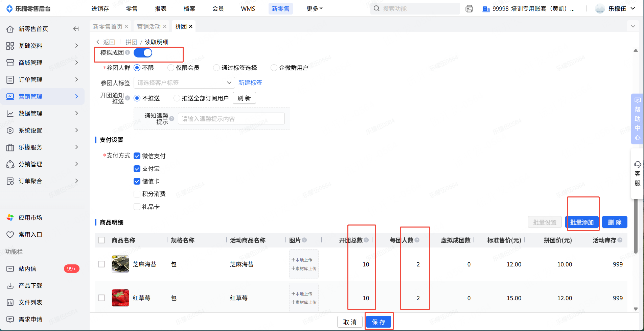Image resolution: width=644 pixels, height=331 pixels.
Task: Click help icon beside 每团人数 header
Action: (417, 240)
